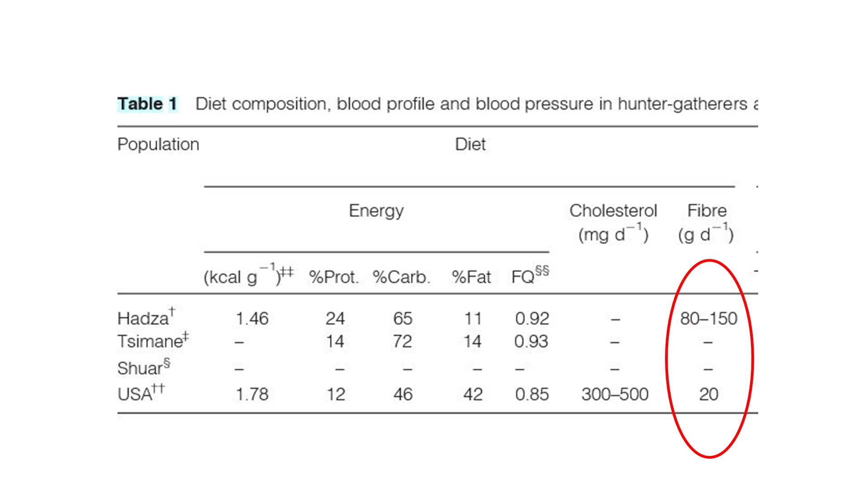Select the kcal per gram column header
Viewport: 868px width, 488px height.
coord(249,276)
